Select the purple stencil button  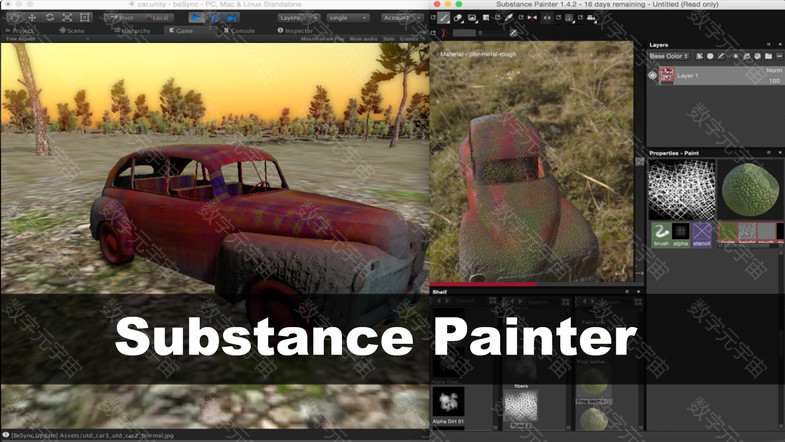click(701, 235)
